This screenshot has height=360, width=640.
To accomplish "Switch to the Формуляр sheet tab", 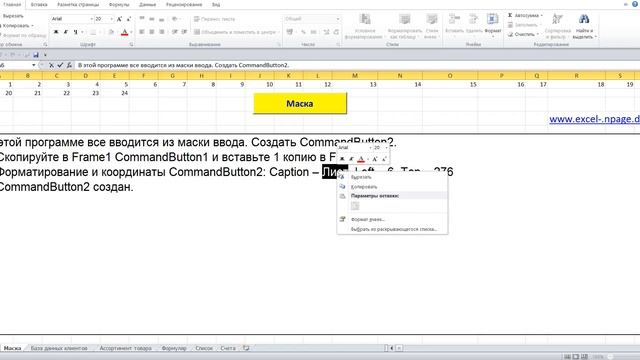I will [174, 348].
